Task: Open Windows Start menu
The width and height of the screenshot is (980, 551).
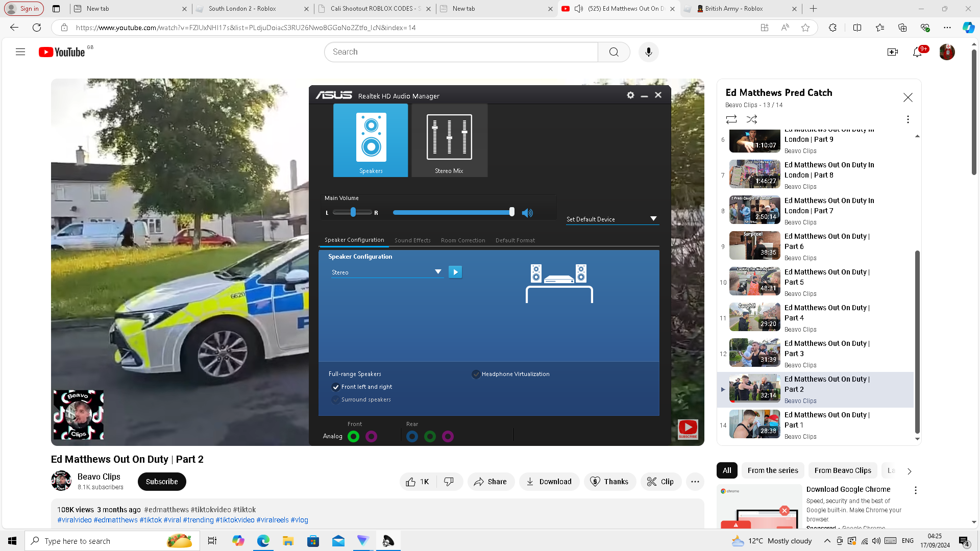Action: (12, 541)
